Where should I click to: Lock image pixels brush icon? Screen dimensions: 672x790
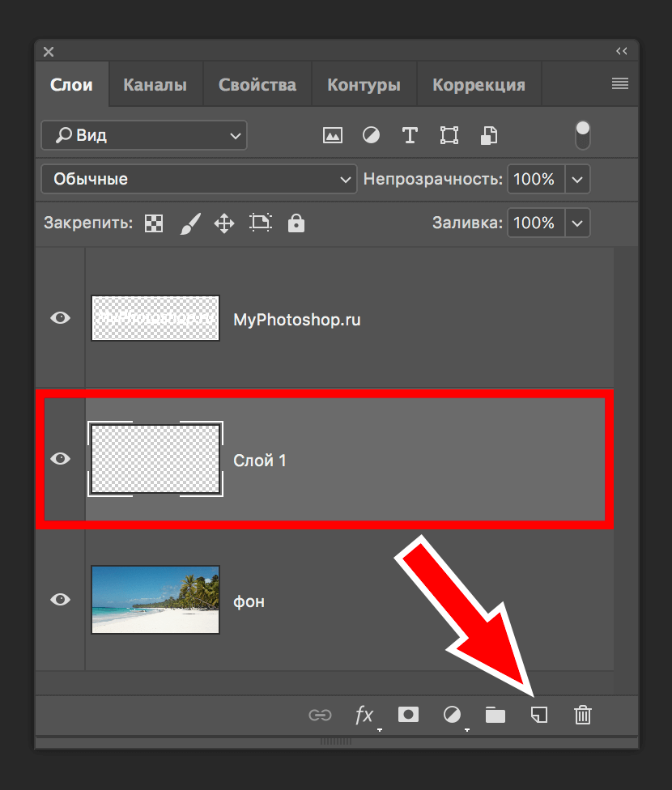189,223
